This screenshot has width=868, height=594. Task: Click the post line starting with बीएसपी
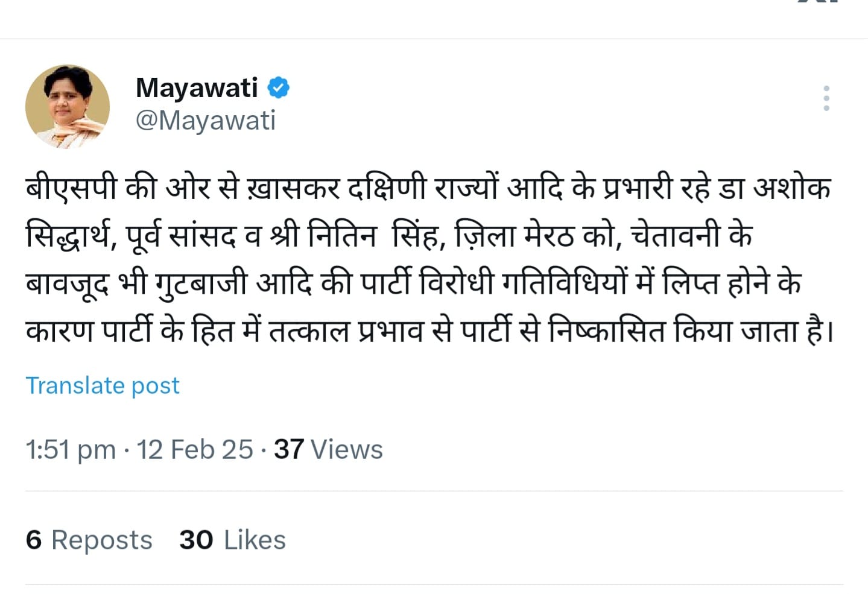click(x=428, y=188)
